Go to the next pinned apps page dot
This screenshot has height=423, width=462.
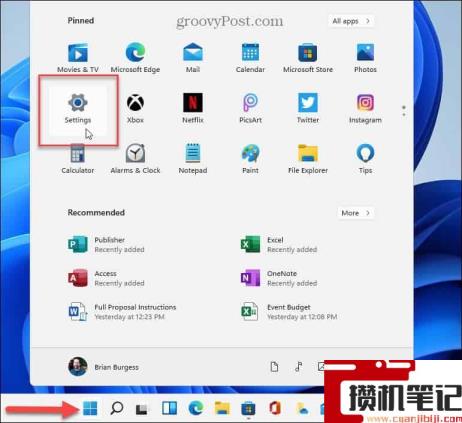point(404,115)
